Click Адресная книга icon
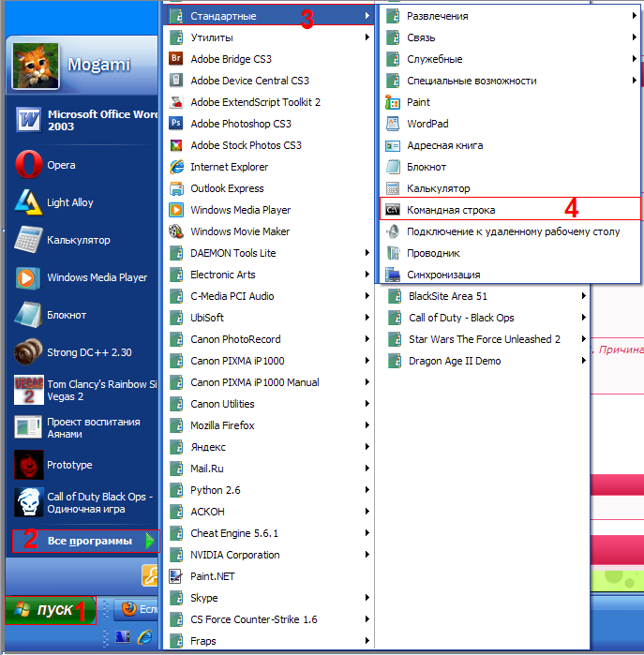 tap(393, 145)
